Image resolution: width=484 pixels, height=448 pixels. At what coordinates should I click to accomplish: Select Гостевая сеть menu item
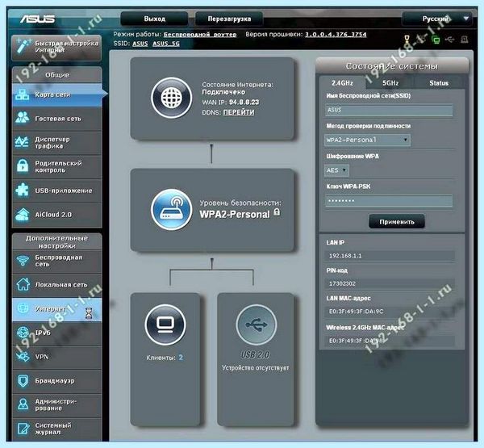click(56, 119)
